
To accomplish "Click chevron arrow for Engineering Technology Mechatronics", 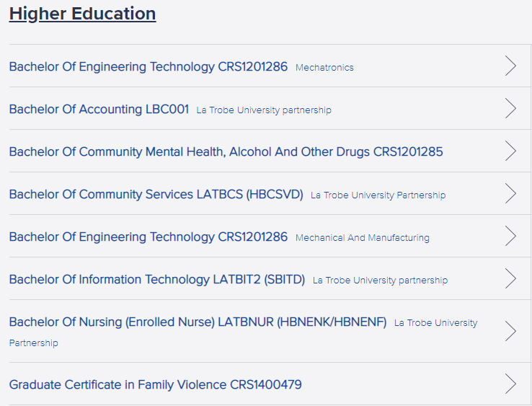I will [510, 66].
